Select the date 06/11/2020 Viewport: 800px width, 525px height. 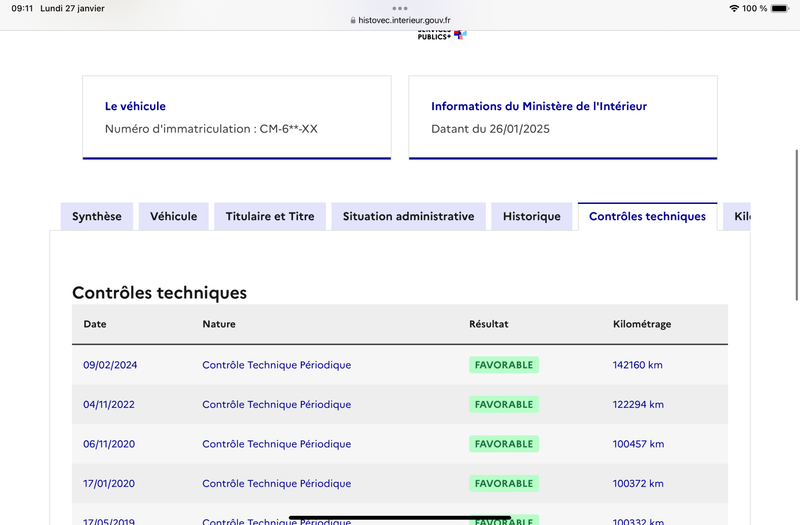(x=109, y=444)
